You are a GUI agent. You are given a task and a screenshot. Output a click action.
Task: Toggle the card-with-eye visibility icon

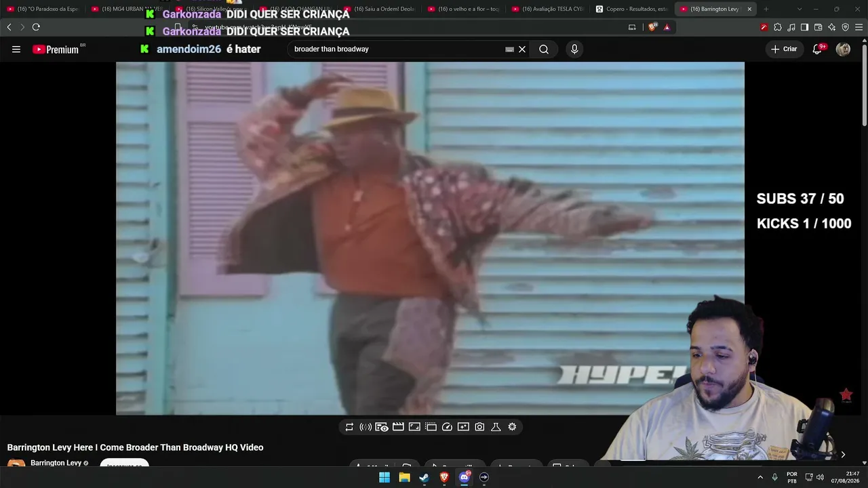(x=382, y=427)
